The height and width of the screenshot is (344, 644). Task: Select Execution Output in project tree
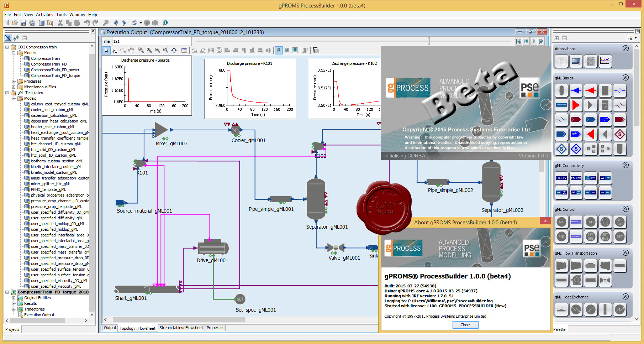39,315
